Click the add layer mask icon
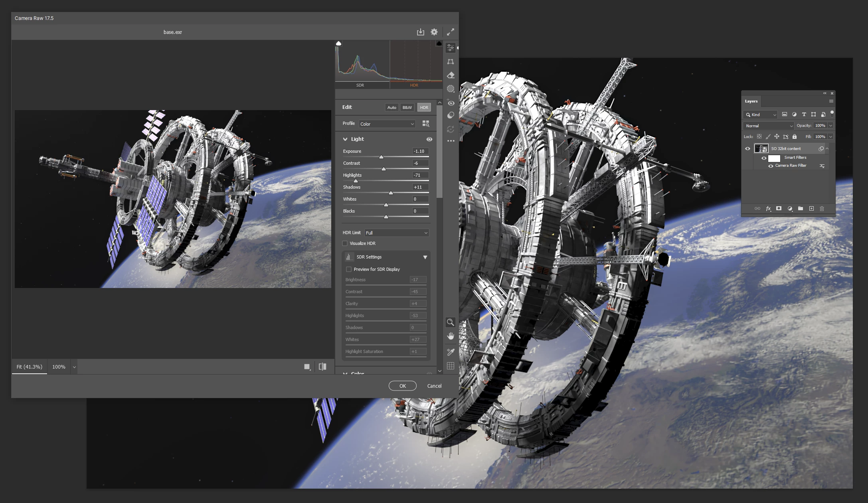 coord(779,209)
